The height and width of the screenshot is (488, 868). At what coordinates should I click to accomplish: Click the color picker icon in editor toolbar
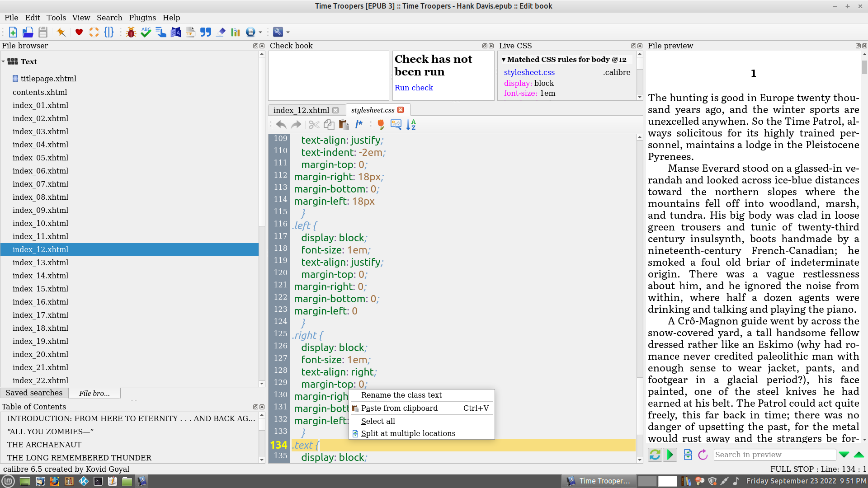381,125
